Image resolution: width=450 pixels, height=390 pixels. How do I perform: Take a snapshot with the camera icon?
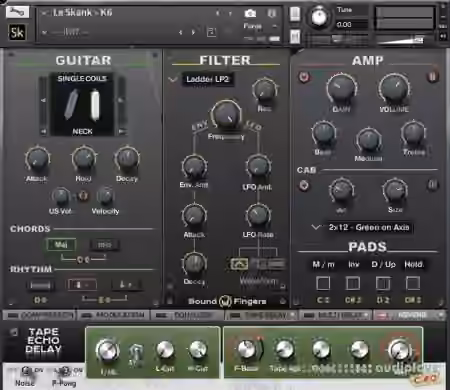[x=250, y=13]
